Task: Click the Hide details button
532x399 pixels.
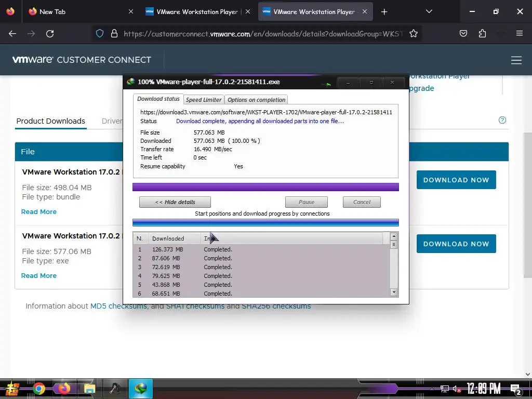Action: click(x=175, y=202)
